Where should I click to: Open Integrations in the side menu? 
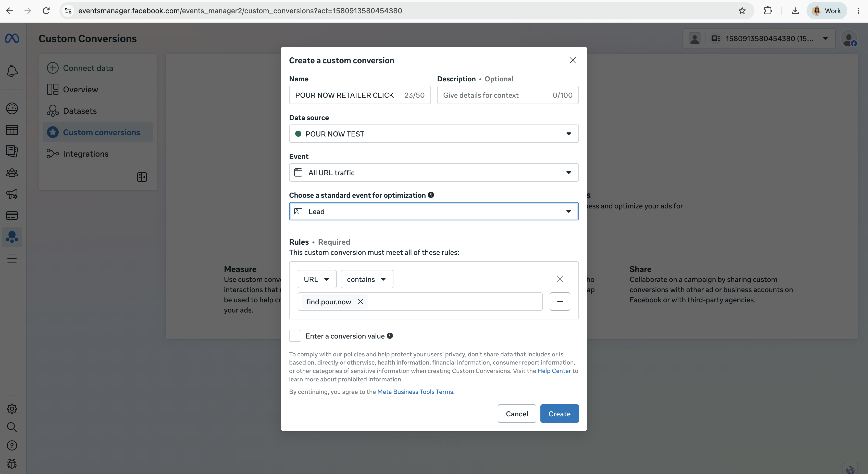85,154
